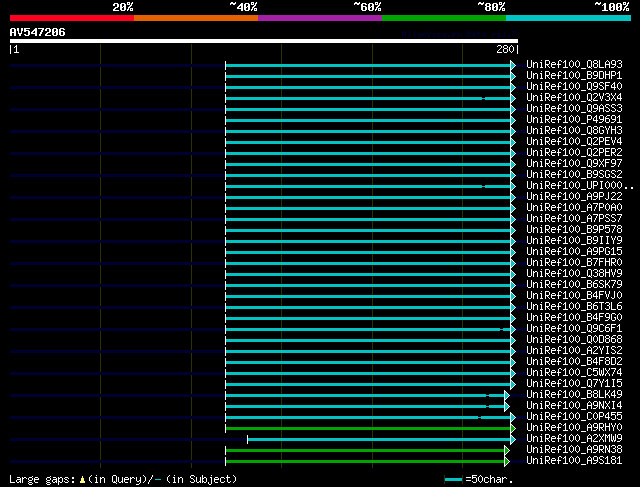Open the UniRef100_A2YIS2 entry

click(x=574, y=351)
